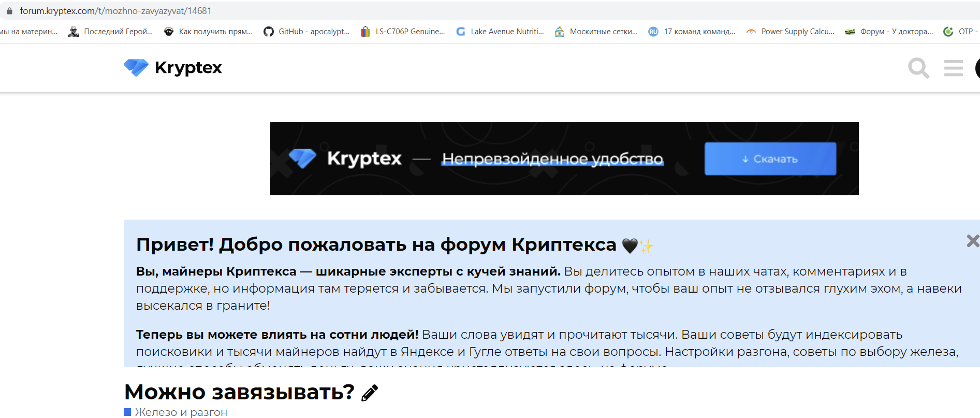
Task: Click the lock icon in address bar
Action: pyautogui.click(x=9, y=11)
